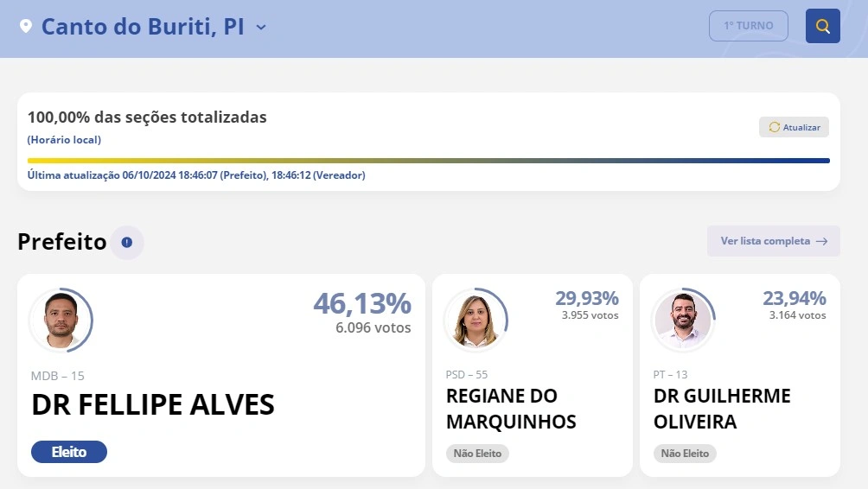Expand the city selector chevron
This screenshot has height=489, width=868.
pos(261,27)
